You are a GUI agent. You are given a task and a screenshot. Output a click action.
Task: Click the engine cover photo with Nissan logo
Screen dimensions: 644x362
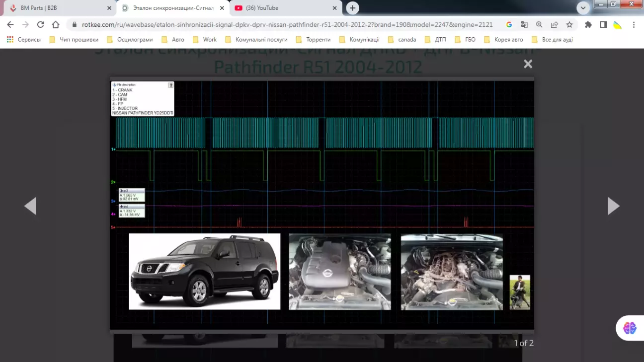click(x=340, y=272)
